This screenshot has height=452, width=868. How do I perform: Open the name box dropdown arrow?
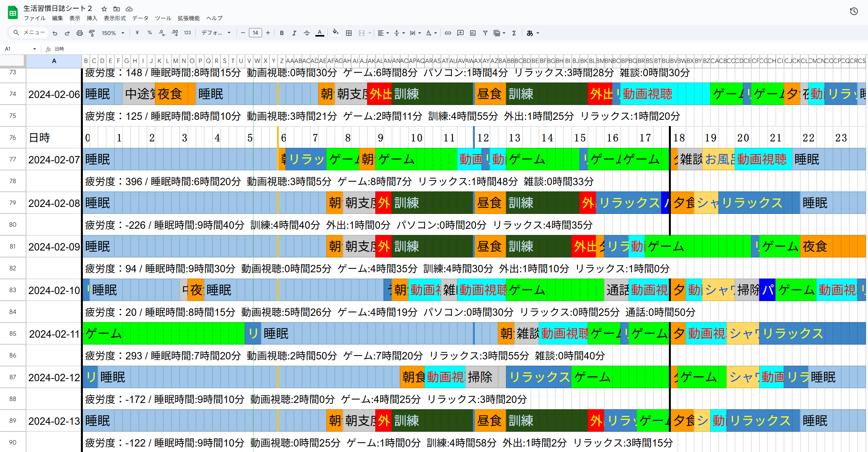click(35, 49)
